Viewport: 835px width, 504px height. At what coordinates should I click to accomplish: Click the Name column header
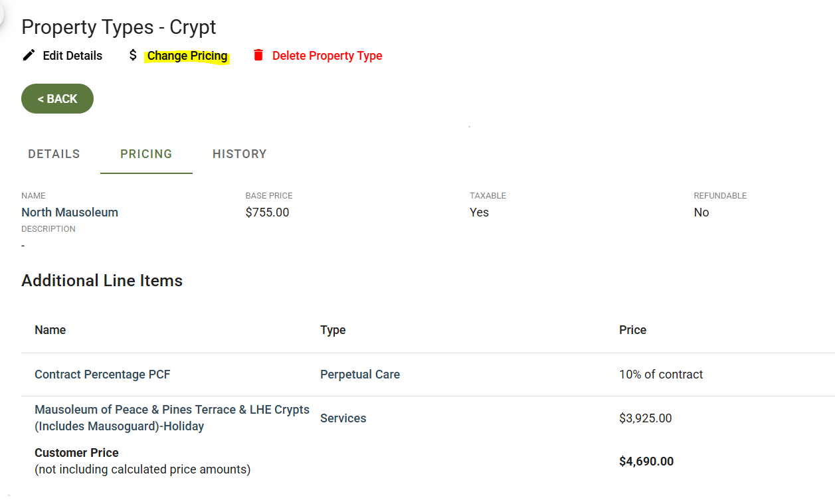(50, 330)
